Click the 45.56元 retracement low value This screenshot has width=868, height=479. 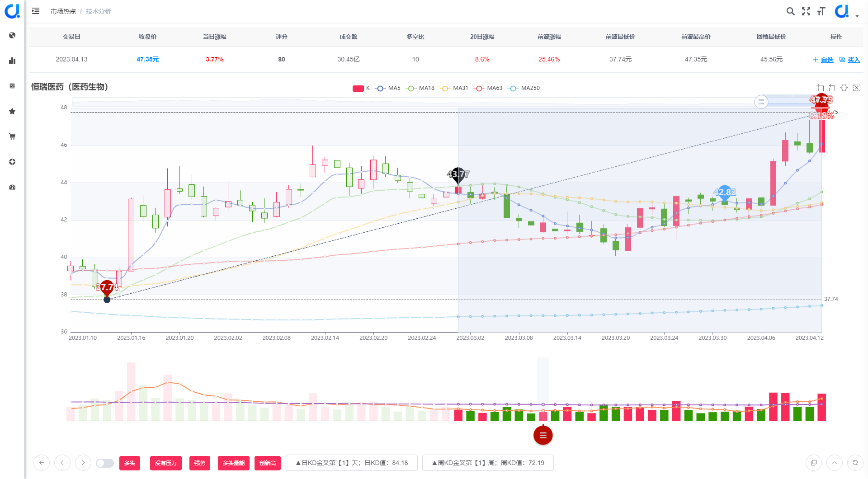point(772,59)
